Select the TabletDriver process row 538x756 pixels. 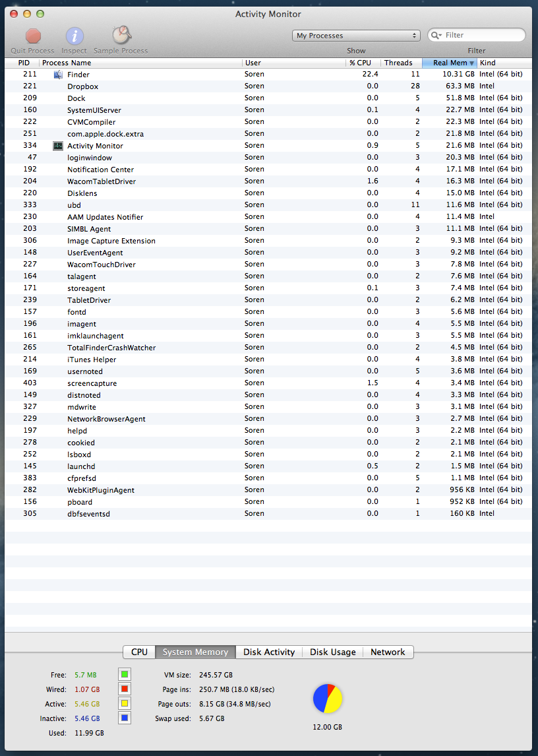[x=268, y=300]
